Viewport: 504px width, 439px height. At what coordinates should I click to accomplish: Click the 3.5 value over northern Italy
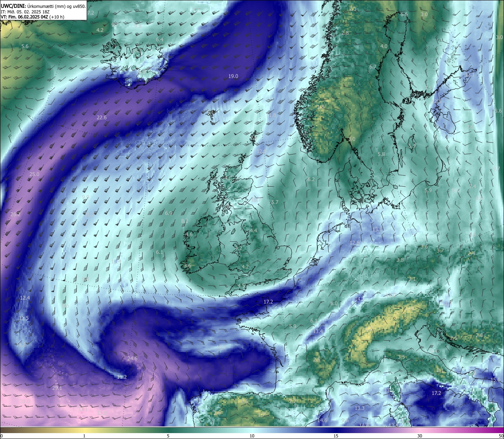coord(401,357)
